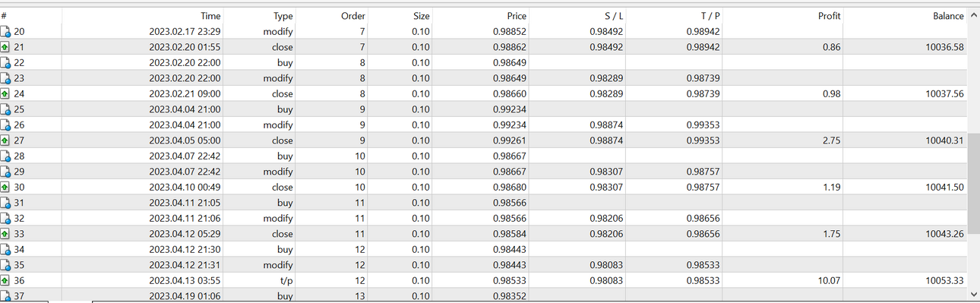The width and height of the screenshot is (980, 303).
Task: Select the time 2023.04.10 00:49
Action: click(x=185, y=188)
